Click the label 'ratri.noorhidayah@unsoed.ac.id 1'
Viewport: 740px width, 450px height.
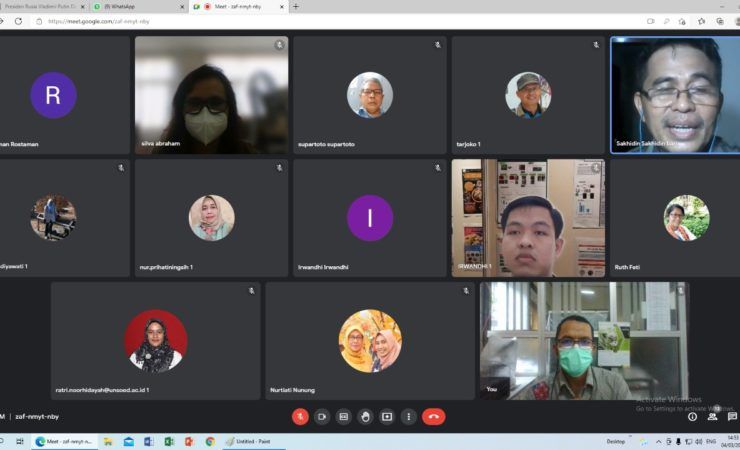(102, 390)
